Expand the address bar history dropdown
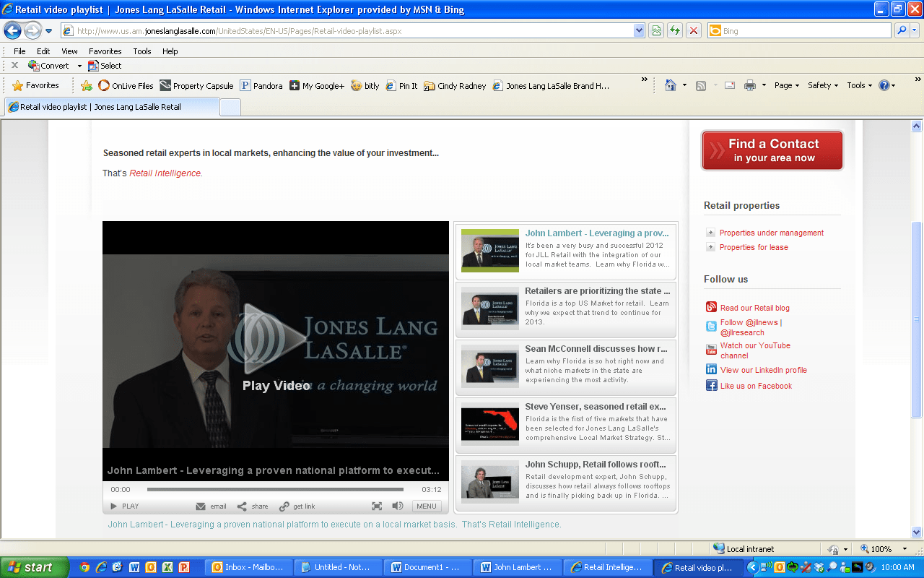 click(639, 31)
